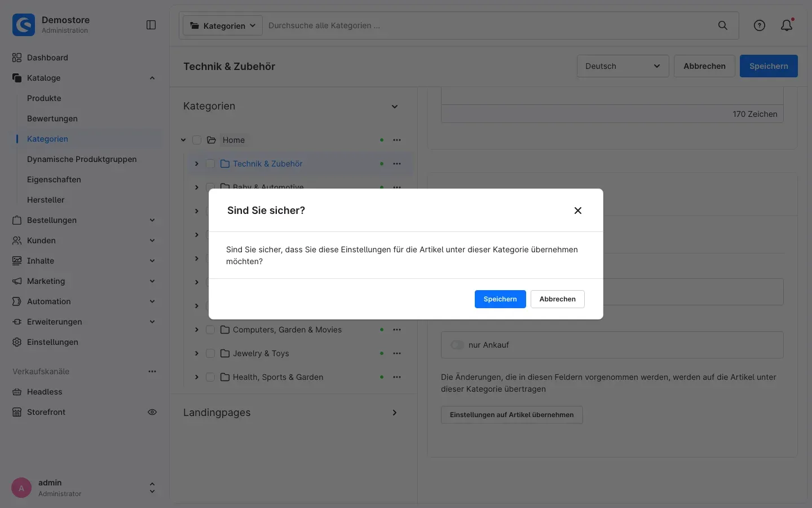The width and height of the screenshot is (812, 508).
Task: Open Dynamische Produktgruppen menu entry
Action: click(x=82, y=159)
